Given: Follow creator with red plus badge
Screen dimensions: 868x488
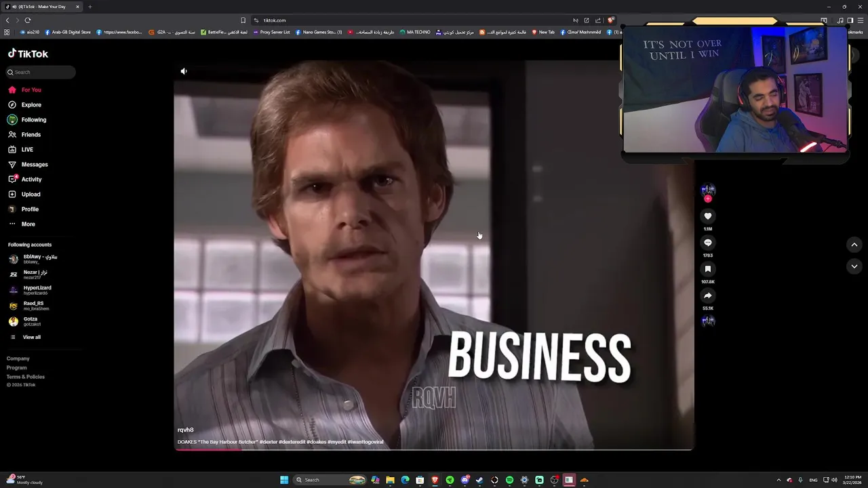Looking at the screenshot, I should 708,199.
